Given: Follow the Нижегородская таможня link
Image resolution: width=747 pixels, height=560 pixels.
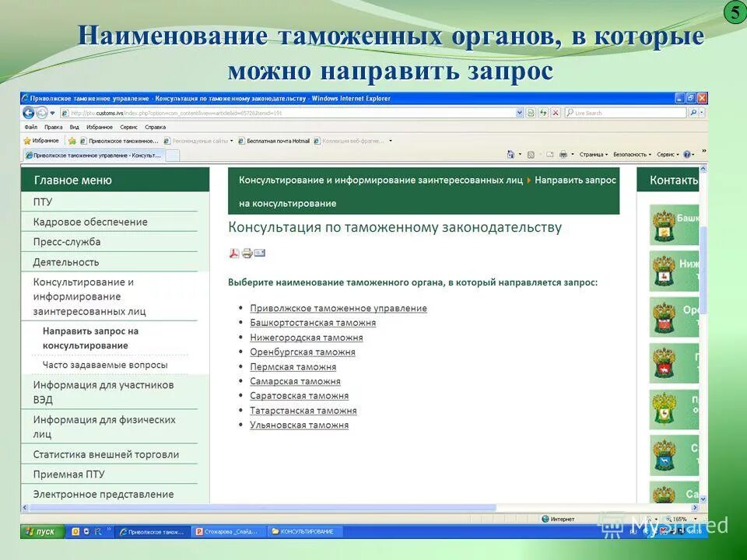Looking at the screenshot, I should click(307, 337).
